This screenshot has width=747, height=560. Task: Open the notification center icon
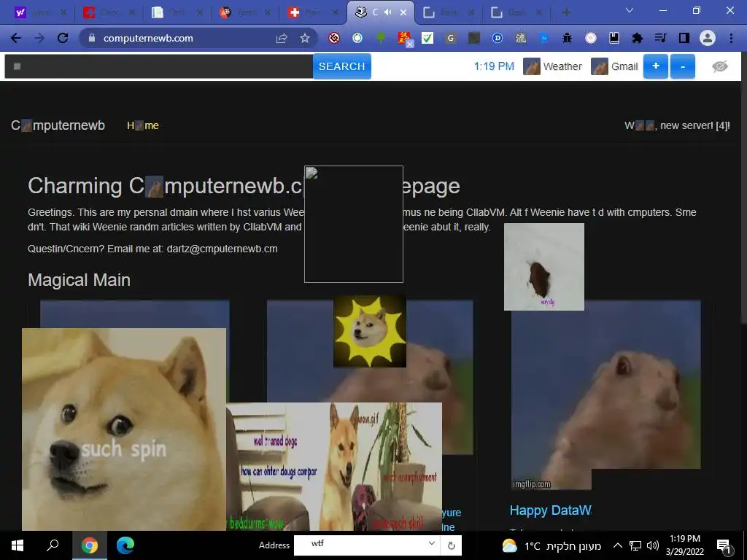[x=724, y=546]
